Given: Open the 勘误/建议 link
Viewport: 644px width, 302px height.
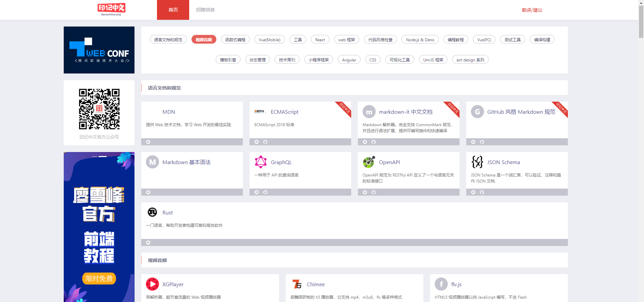Looking at the screenshot, I should (532, 10).
